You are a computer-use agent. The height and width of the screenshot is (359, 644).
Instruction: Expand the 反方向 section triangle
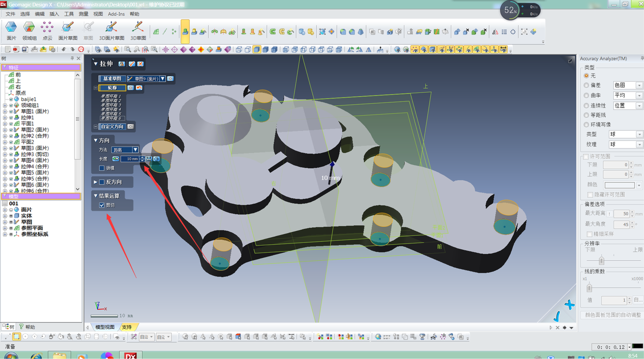coord(96,182)
